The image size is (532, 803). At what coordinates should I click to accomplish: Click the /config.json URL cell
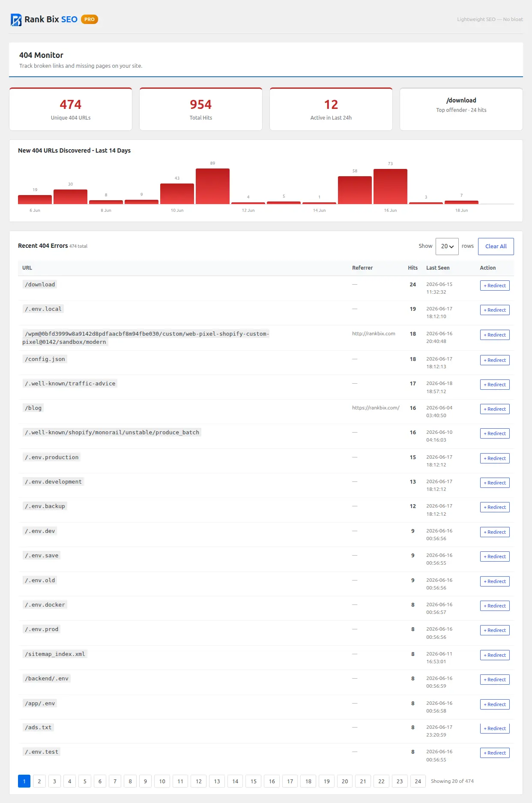coord(45,359)
